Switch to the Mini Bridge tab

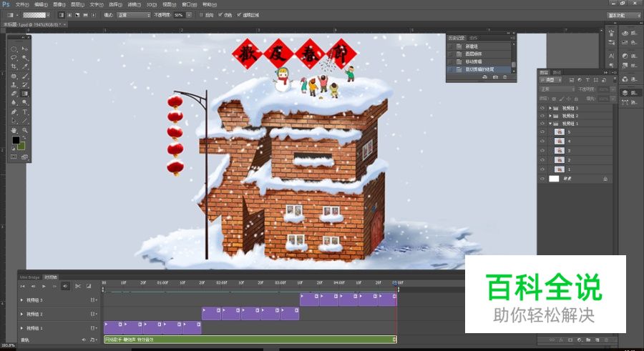click(x=29, y=277)
